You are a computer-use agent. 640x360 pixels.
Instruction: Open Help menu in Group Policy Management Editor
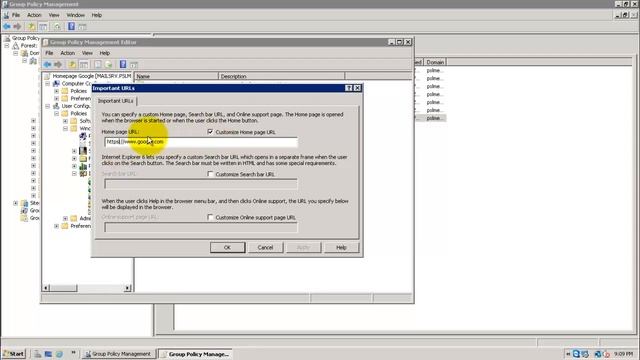tap(104, 53)
